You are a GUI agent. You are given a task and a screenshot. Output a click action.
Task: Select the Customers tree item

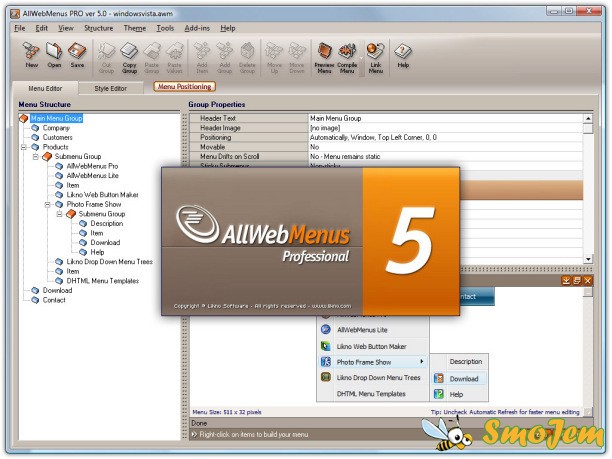tap(57, 137)
